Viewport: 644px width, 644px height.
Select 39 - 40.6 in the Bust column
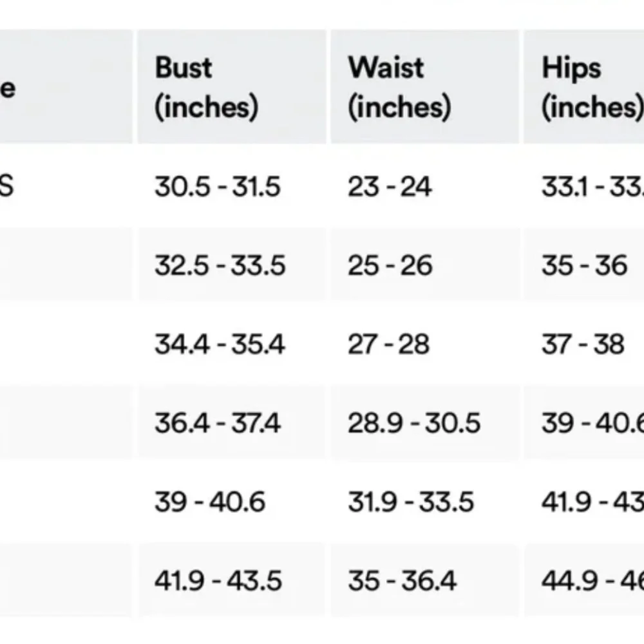(x=209, y=502)
